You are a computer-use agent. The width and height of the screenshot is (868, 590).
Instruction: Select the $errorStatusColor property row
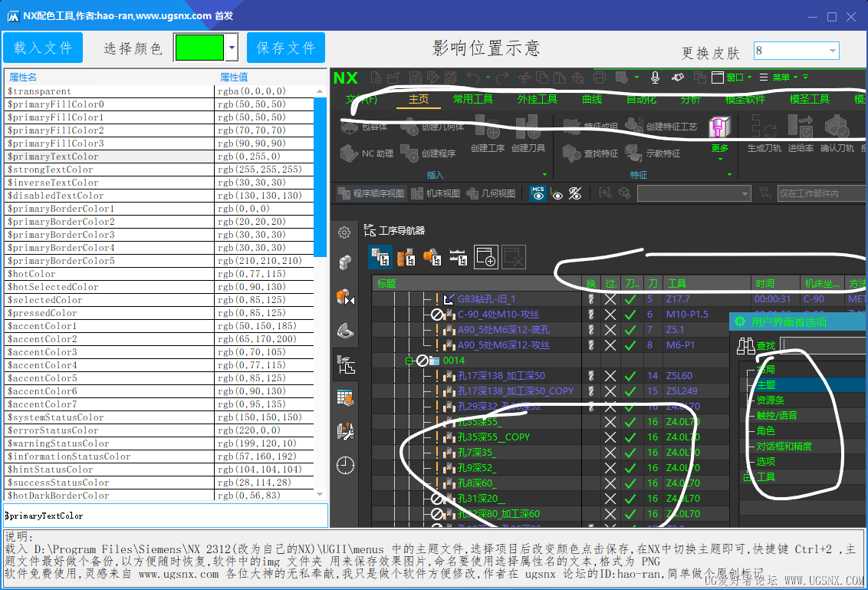click(159, 430)
